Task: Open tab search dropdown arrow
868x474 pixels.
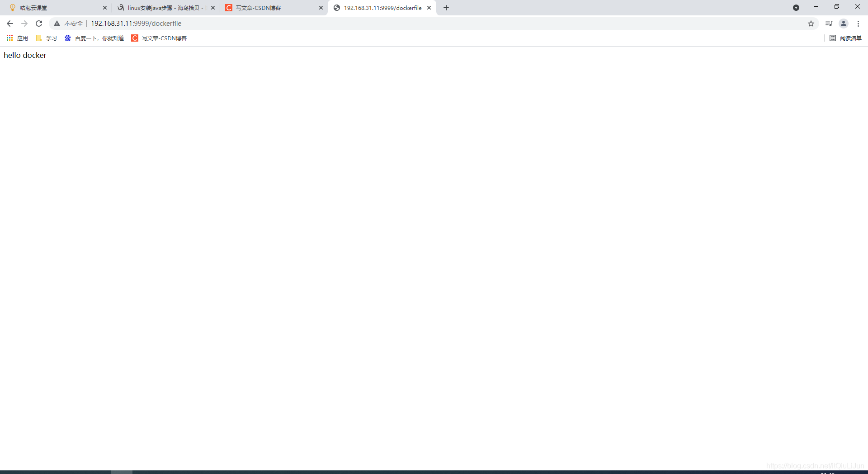Action: pyautogui.click(x=796, y=8)
